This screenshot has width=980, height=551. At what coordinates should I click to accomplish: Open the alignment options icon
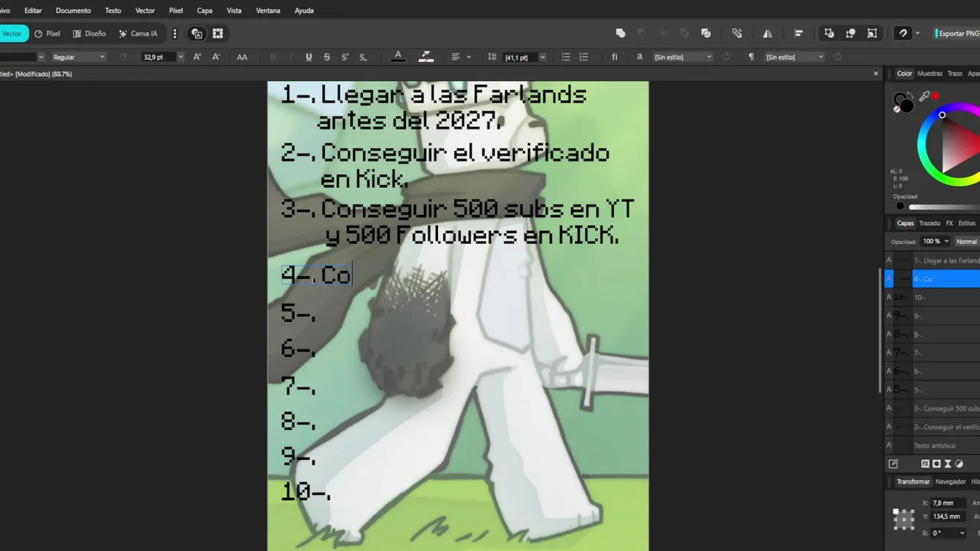[x=799, y=34]
